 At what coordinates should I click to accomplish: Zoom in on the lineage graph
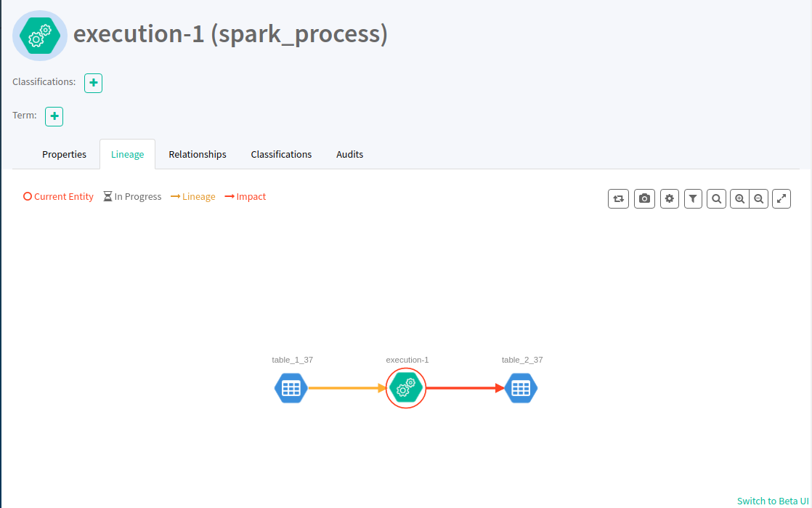coord(739,198)
